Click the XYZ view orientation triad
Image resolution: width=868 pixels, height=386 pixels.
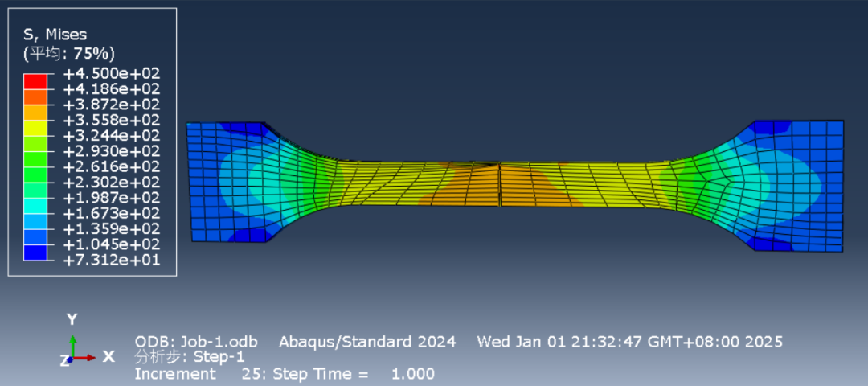[86, 341]
